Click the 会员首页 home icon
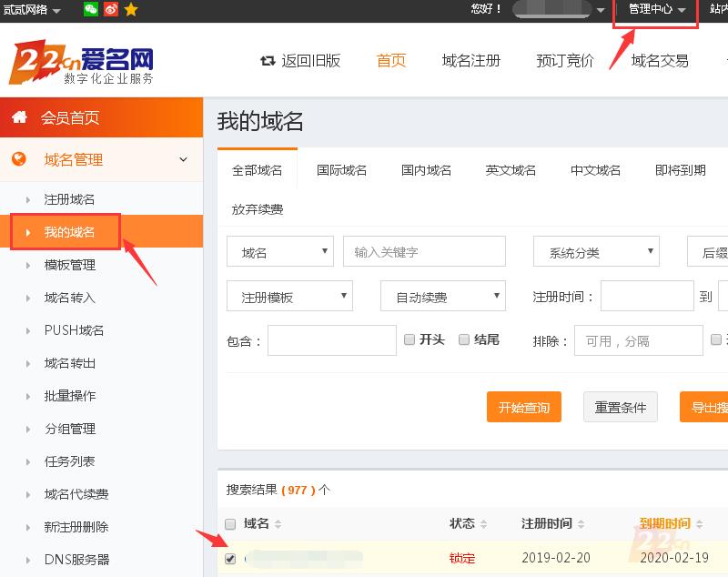This screenshot has width=728, height=577. (x=19, y=117)
